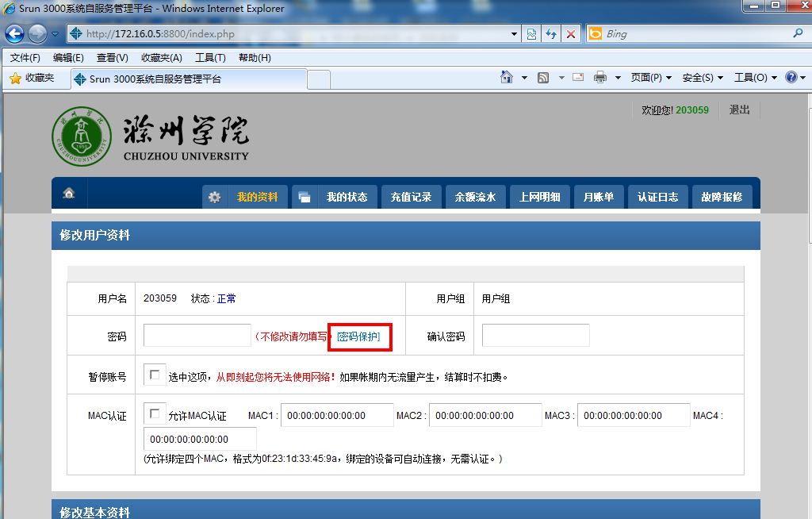The image size is (812, 519).
Task: Expand the address bar history dropdown
Action: 514,34
